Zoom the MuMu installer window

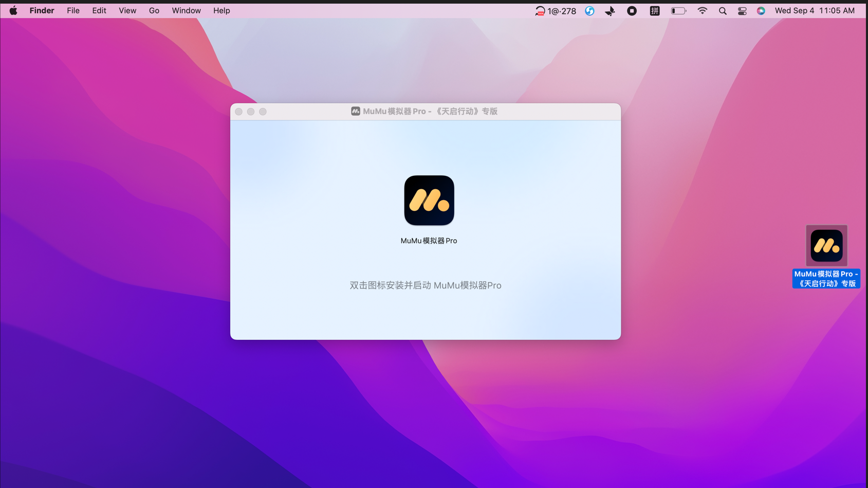[263, 112]
